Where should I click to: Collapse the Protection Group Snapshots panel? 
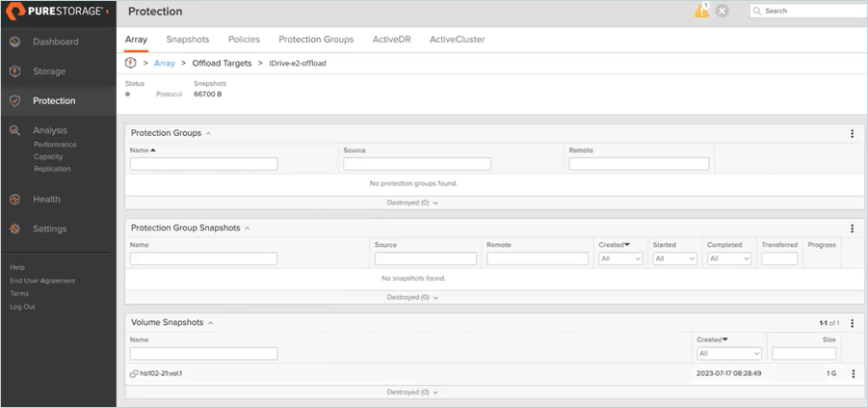(x=248, y=228)
